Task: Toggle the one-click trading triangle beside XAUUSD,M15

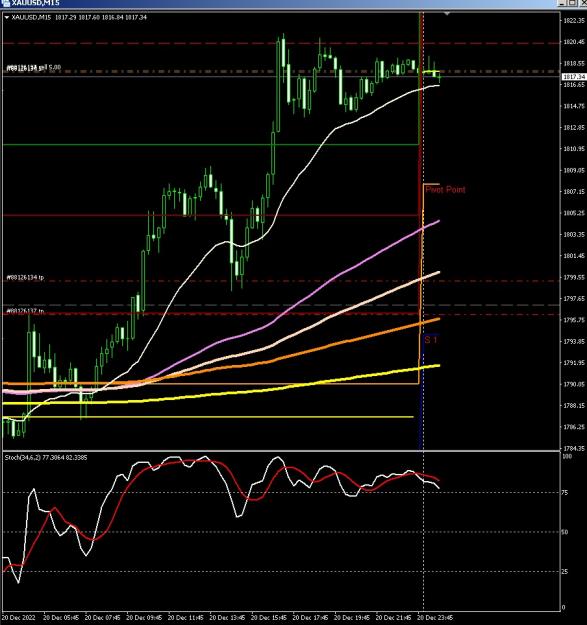Action: (x=6, y=18)
